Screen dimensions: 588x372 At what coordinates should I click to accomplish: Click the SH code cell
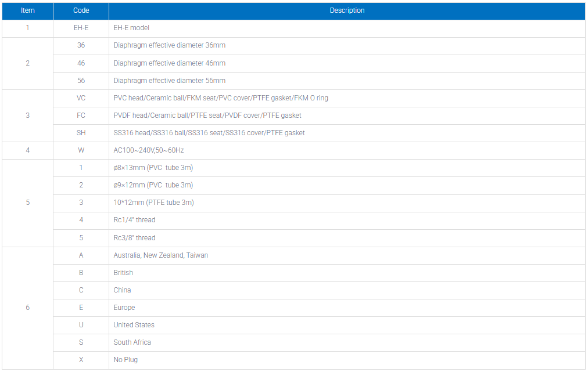click(81, 133)
